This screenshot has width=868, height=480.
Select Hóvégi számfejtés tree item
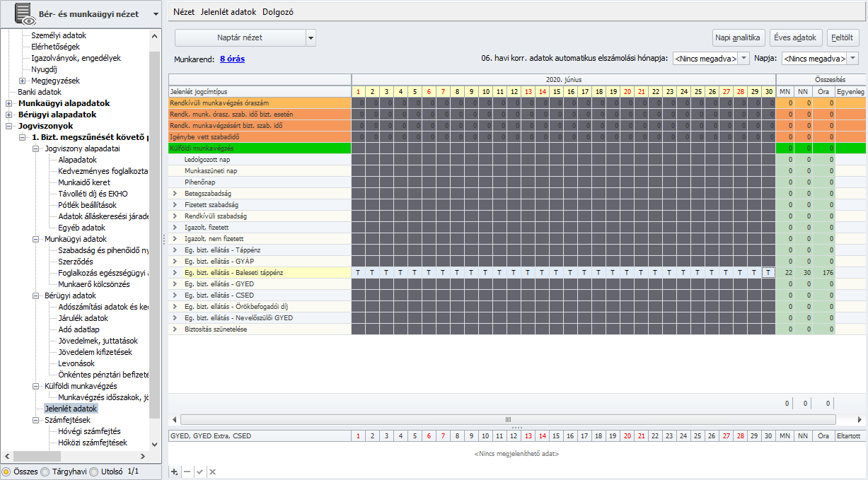coord(89,431)
